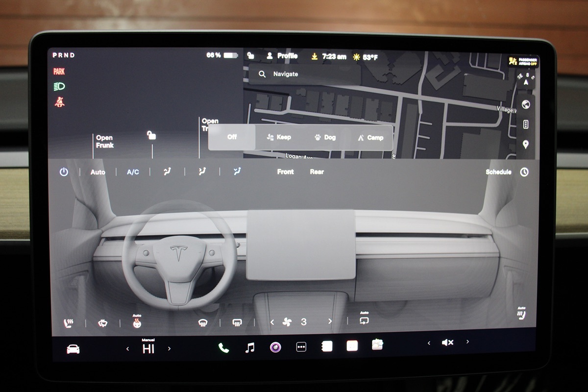Tap the Navigate search field
Viewport: 588px width, 392px height.
pos(304,74)
